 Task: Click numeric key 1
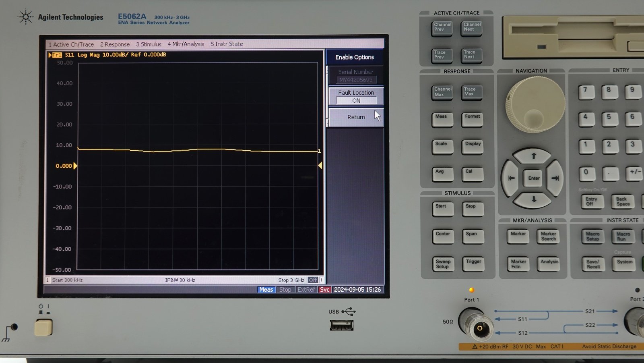[587, 147]
